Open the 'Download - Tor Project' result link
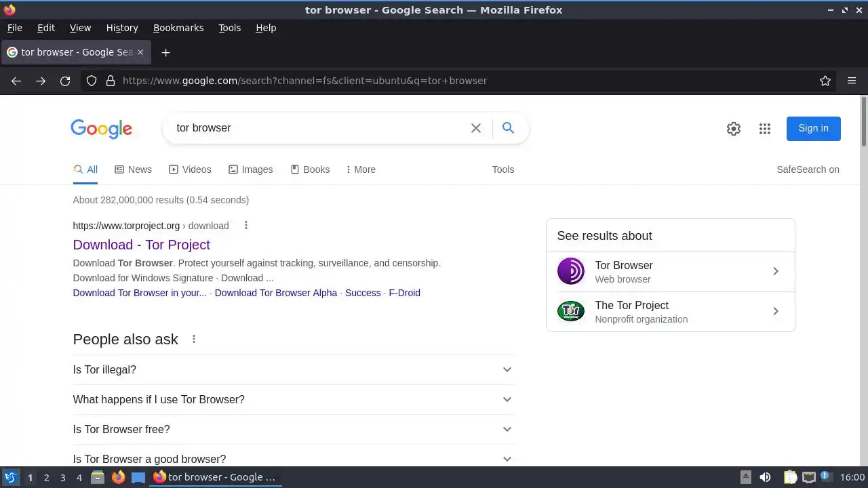The image size is (868, 488). 142,245
